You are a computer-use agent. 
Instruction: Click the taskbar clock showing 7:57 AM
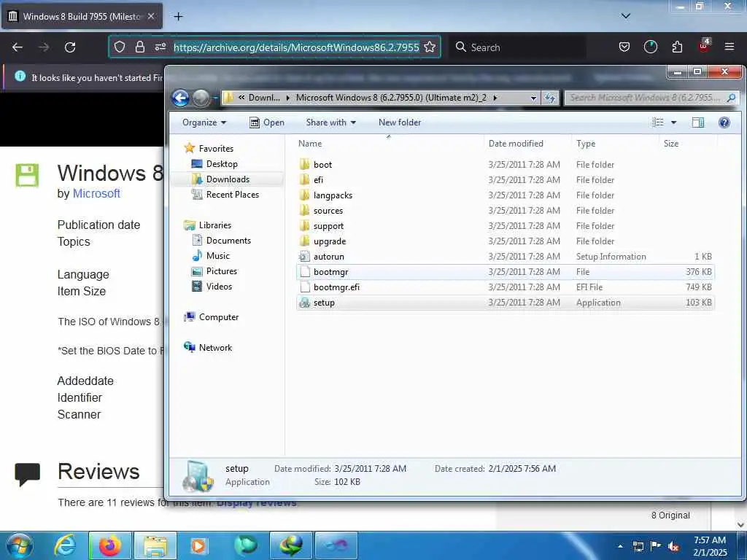710,546
